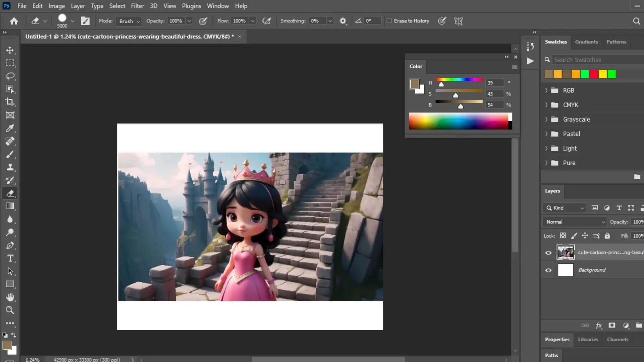Add a layer mask button
The image size is (644, 362).
tap(612, 325)
